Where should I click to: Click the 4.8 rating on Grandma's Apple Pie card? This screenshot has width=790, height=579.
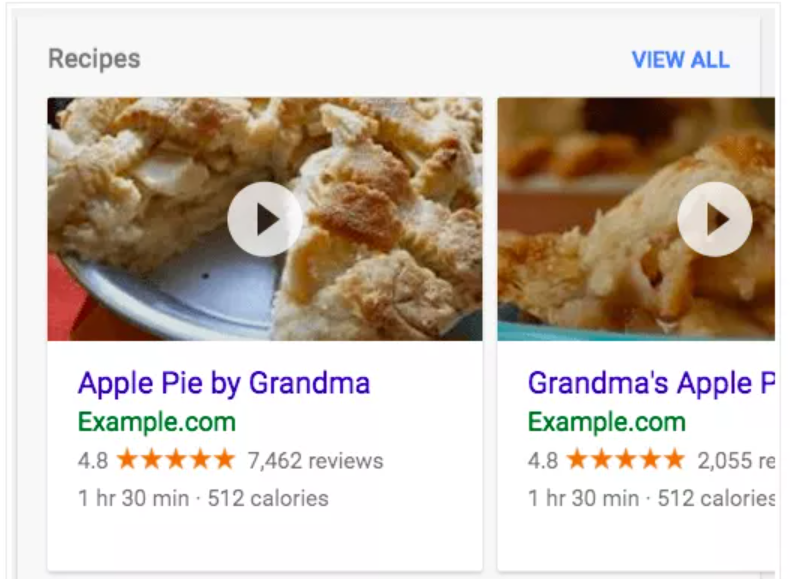[x=543, y=461]
